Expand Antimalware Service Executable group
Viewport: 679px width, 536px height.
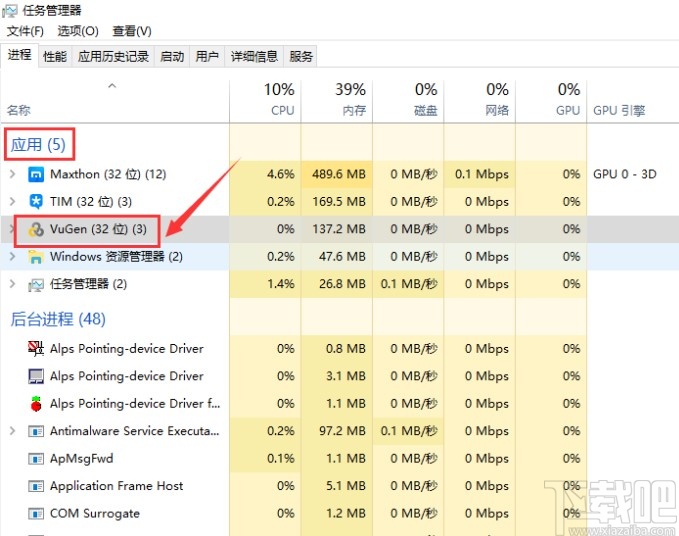(12, 431)
